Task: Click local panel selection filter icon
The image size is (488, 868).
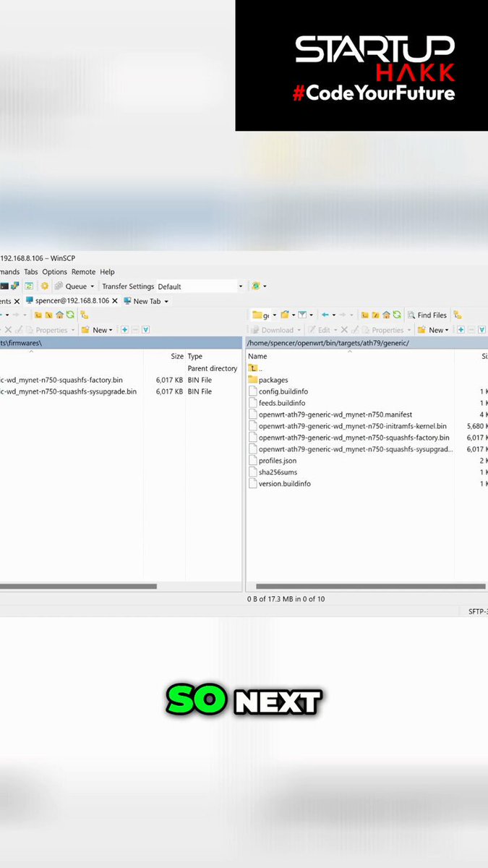Action: 145,330
